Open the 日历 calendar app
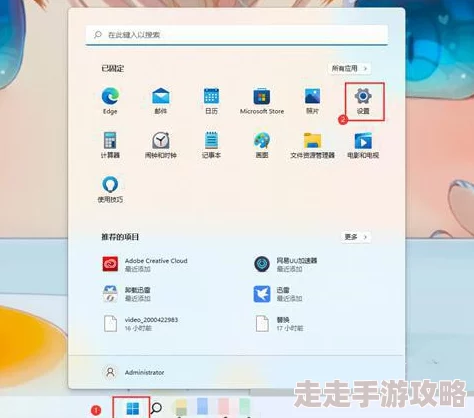 [211, 101]
